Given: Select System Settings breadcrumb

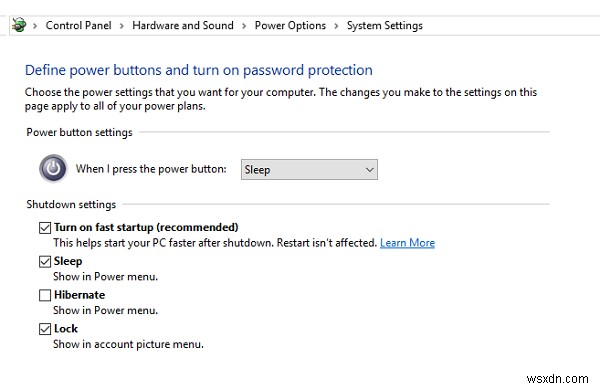Looking at the screenshot, I should [385, 26].
